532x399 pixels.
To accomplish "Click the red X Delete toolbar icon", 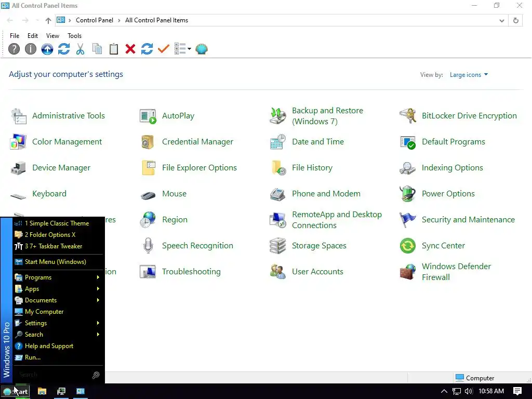I will tap(130, 49).
